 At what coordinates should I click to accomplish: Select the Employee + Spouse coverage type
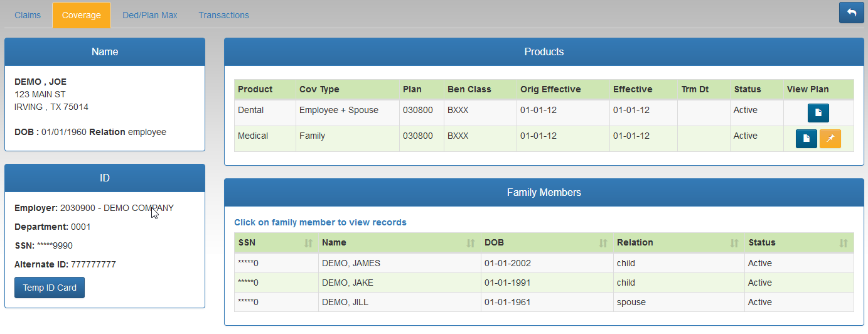click(x=348, y=113)
